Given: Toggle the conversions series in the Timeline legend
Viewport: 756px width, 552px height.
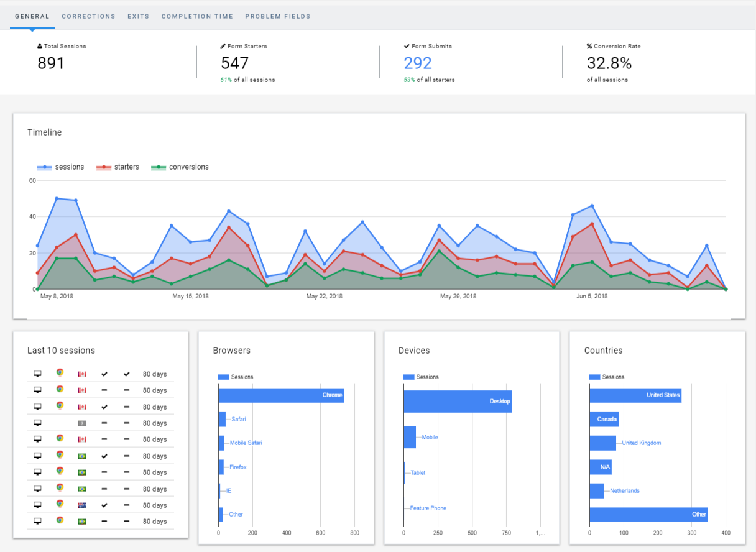Looking at the screenshot, I should coord(180,167).
